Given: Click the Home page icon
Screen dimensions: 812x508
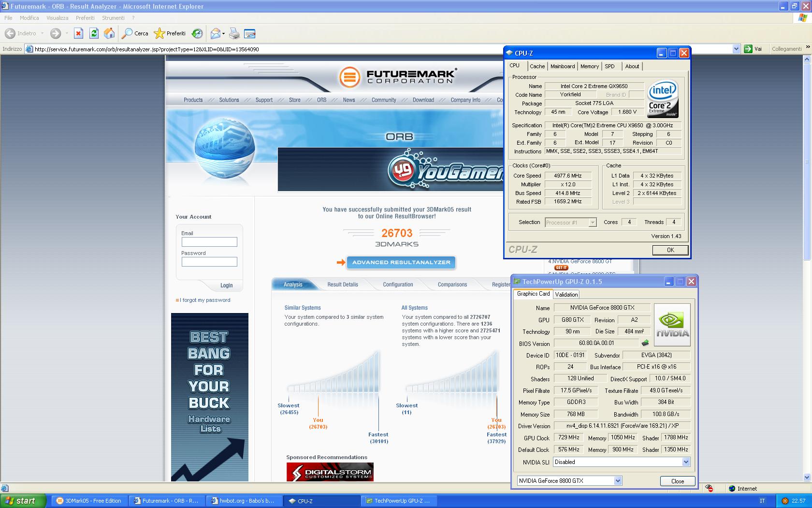Looking at the screenshot, I should coord(110,33).
